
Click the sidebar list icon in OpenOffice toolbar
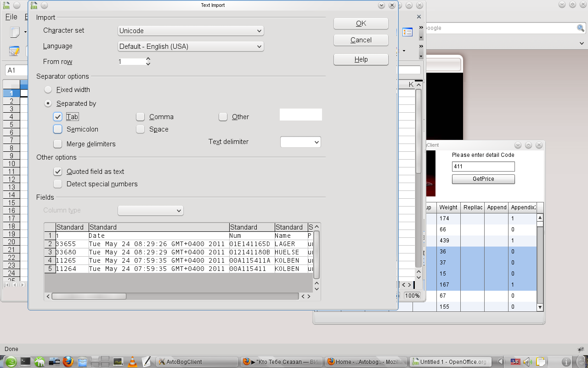(407, 32)
